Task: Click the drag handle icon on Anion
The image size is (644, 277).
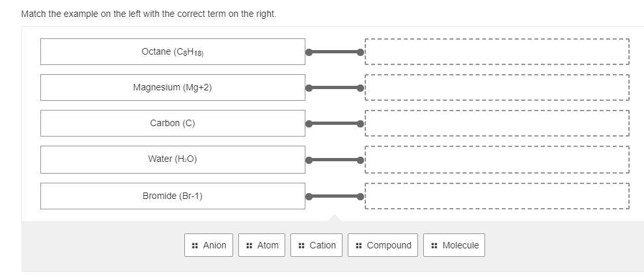Action: [195, 246]
